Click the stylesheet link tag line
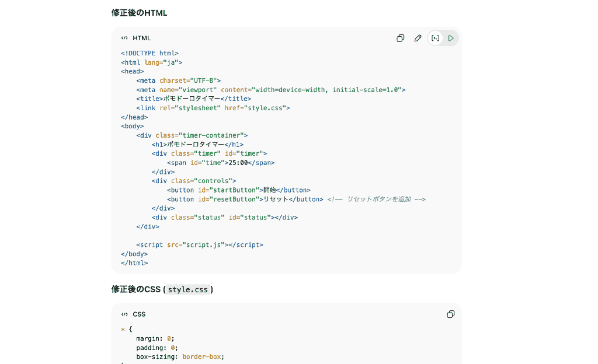 click(213, 108)
